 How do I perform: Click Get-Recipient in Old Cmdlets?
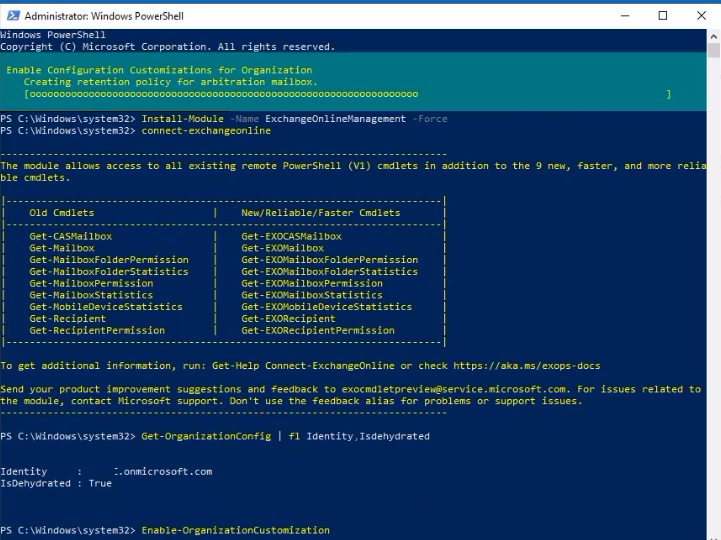coord(68,319)
